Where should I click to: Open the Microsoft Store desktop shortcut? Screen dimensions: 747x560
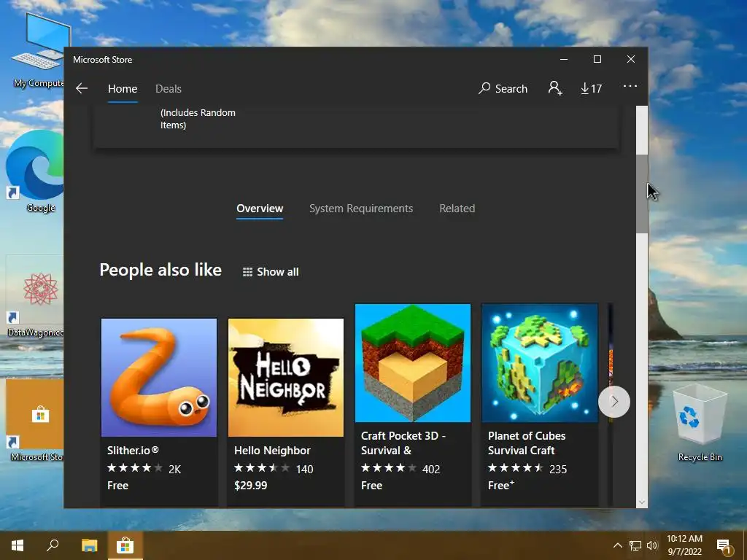point(34,421)
